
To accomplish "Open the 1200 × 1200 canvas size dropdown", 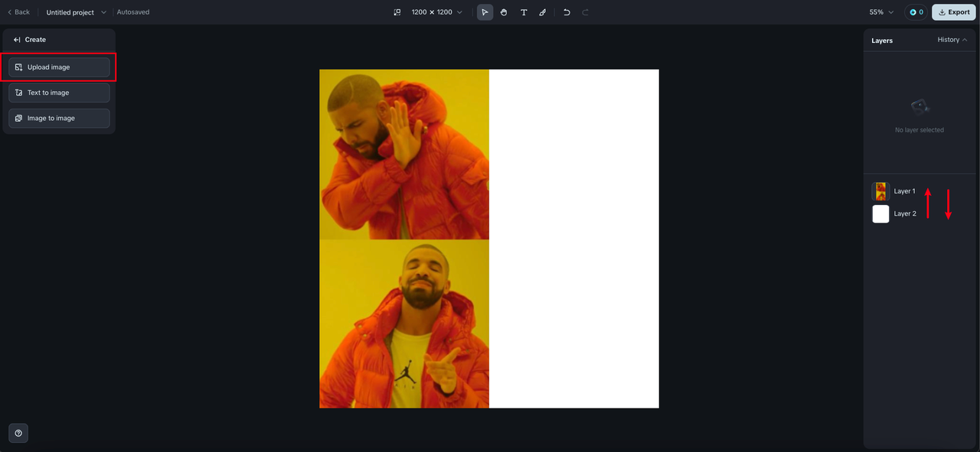I will (436, 12).
